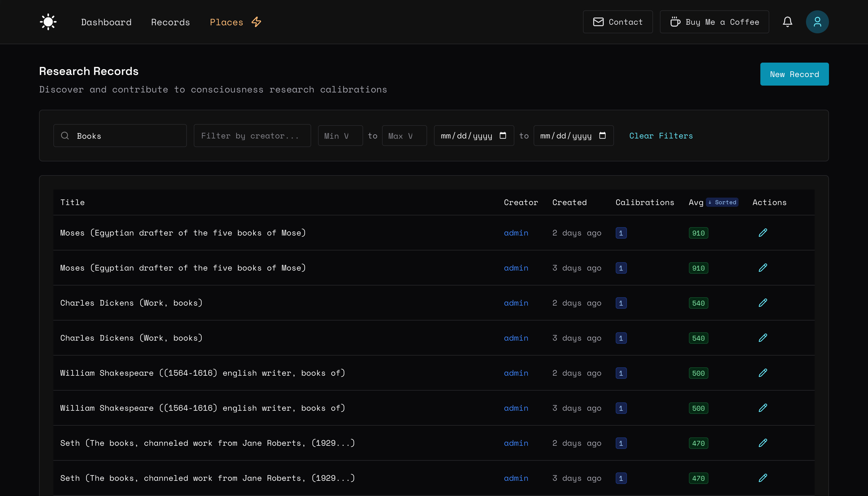Image resolution: width=868 pixels, height=496 pixels.
Task: Sort by Calibrations column header
Action: (x=645, y=202)
